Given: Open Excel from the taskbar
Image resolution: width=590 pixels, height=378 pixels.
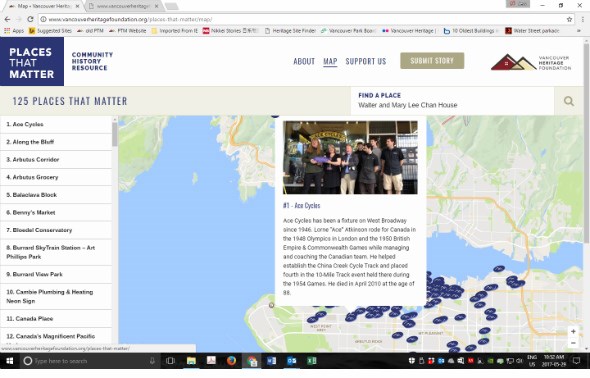Looking at the screenshot, I should (312, 361).
